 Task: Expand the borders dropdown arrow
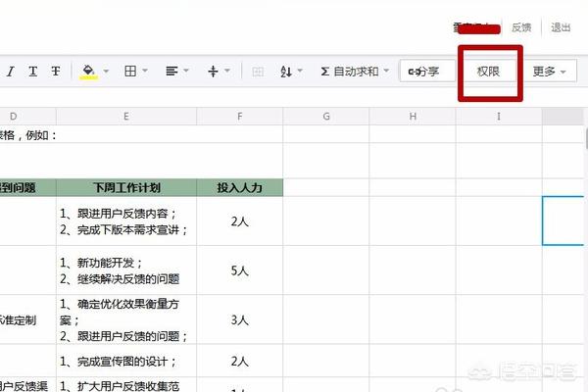point(145,72)
